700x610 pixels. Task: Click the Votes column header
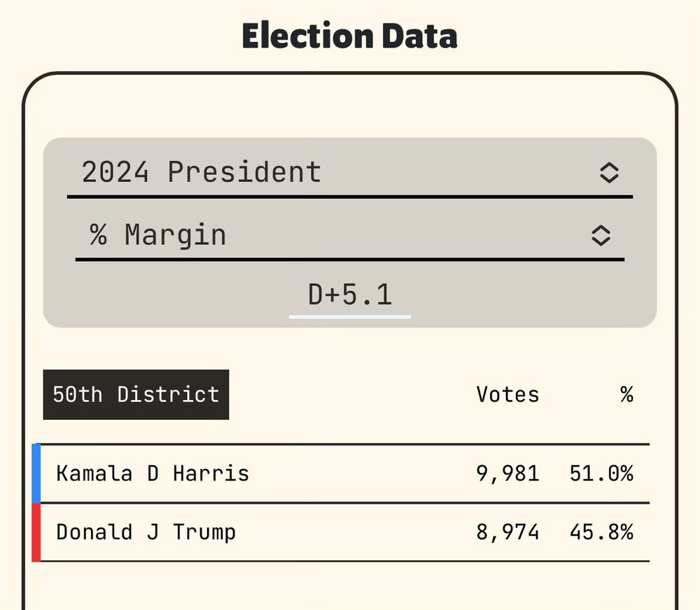(x=507, y=395)
